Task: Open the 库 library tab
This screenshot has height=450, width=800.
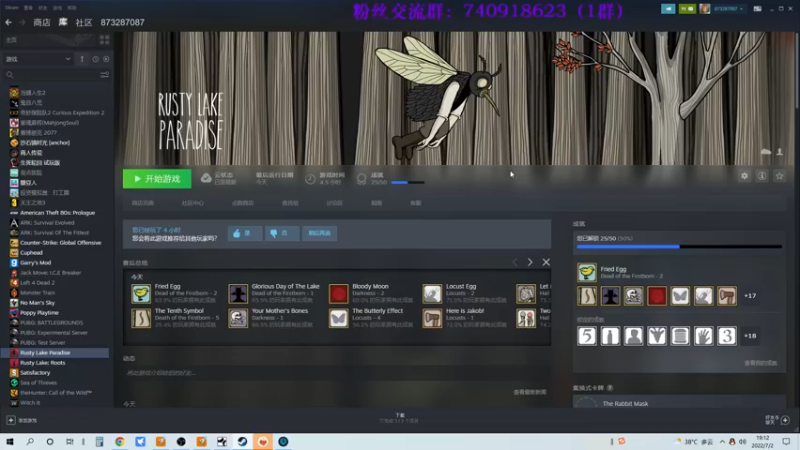Action: click(x=63, y=22)
